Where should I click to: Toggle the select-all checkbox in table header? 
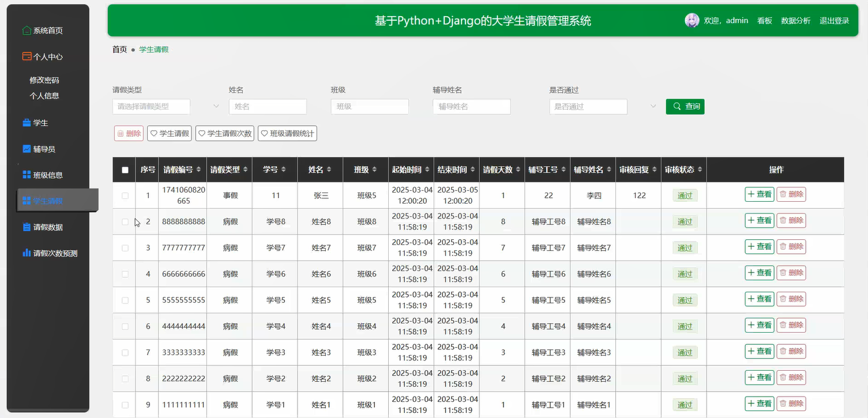125,170
